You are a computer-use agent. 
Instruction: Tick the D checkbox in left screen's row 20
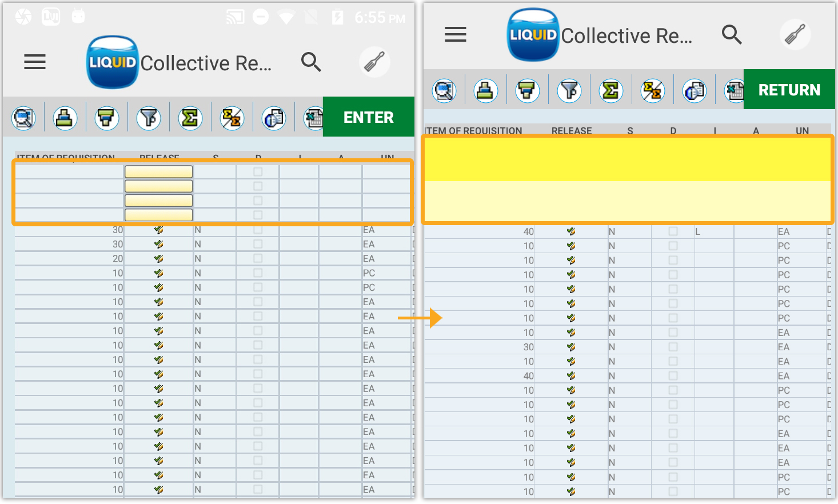[258, 259]
